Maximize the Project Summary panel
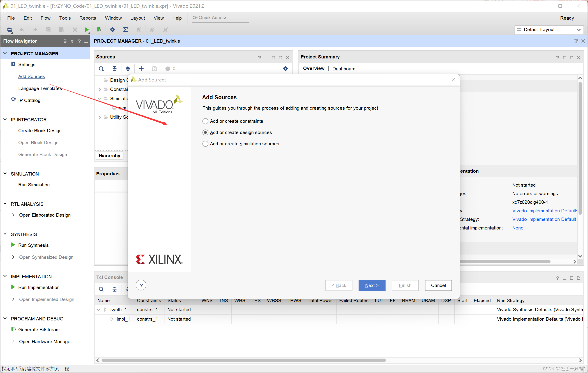 pyautogui.click(x=565, y=58)
